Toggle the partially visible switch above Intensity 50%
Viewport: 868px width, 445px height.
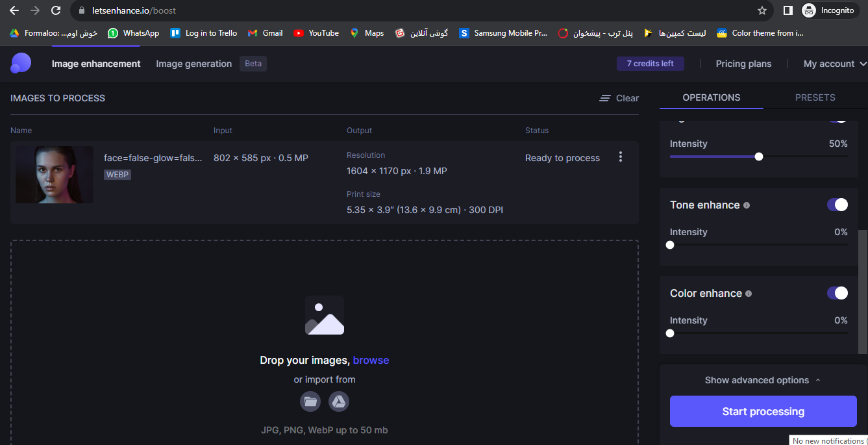(837, 118)
